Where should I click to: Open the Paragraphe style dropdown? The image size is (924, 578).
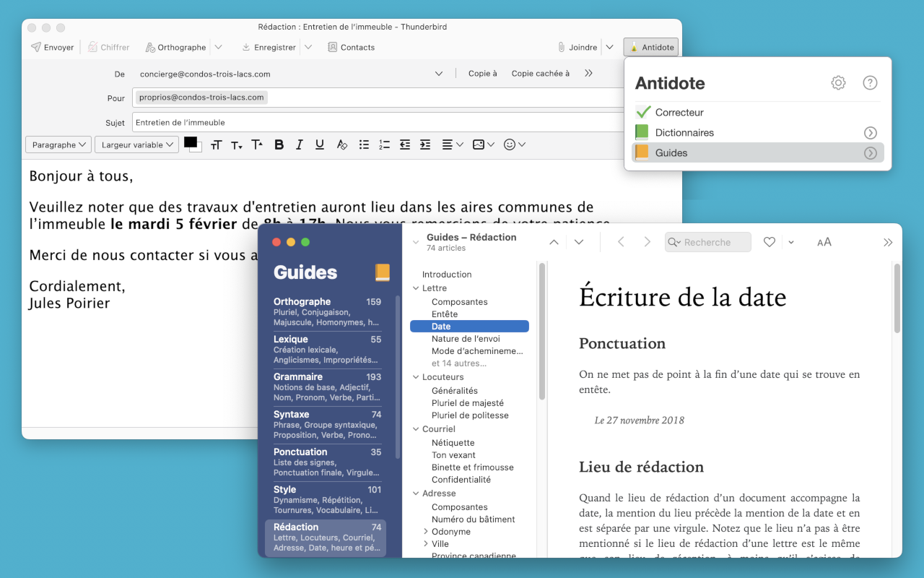tap(58, 144)
